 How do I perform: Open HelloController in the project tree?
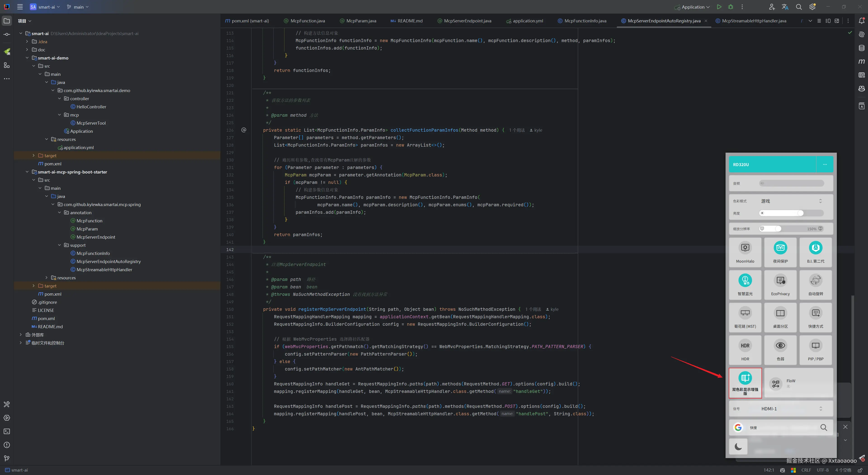coord(91,107)
